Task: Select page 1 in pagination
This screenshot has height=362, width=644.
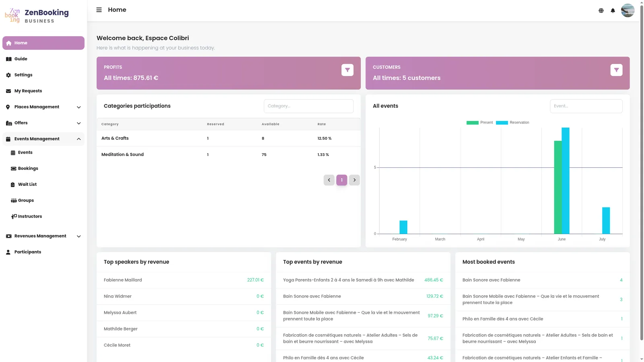Action: (x=342, y=180)
